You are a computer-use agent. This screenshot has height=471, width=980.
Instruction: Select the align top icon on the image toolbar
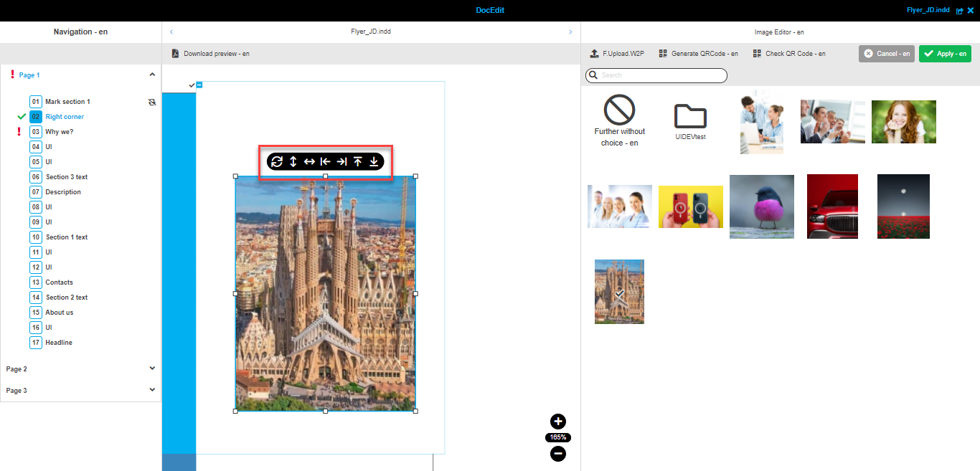point(357,162)
